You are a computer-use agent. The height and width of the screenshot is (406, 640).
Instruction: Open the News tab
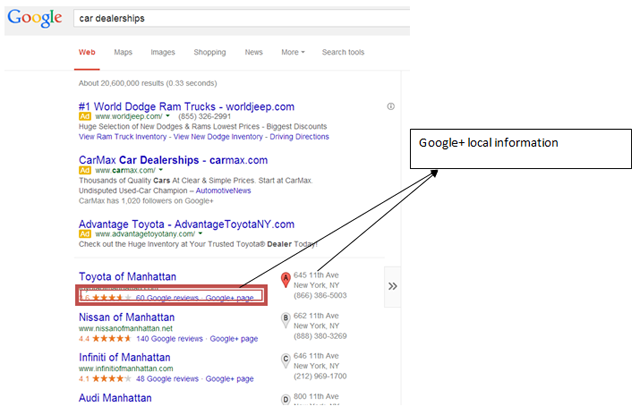coord(253,52)
